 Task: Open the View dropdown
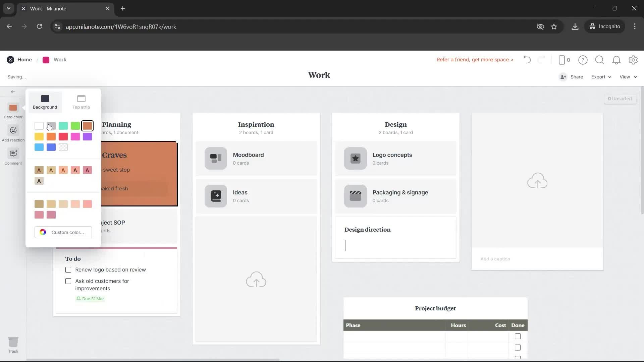[x=628, y=77]
